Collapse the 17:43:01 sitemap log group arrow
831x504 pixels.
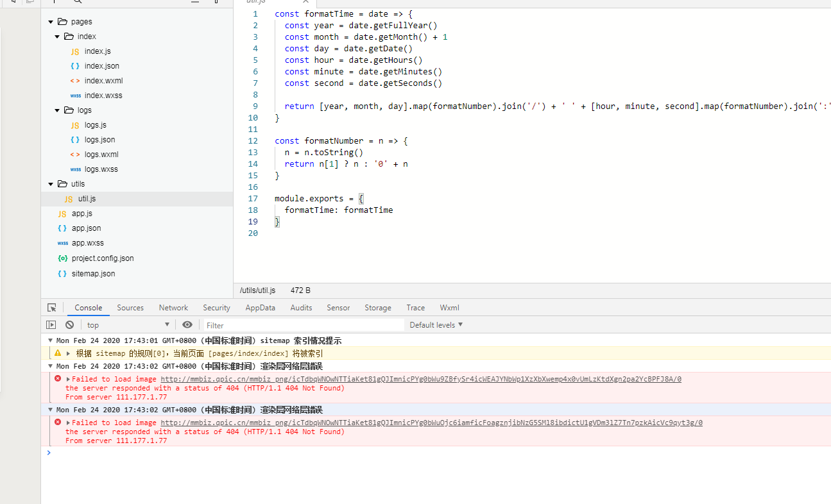coord(51,340)
